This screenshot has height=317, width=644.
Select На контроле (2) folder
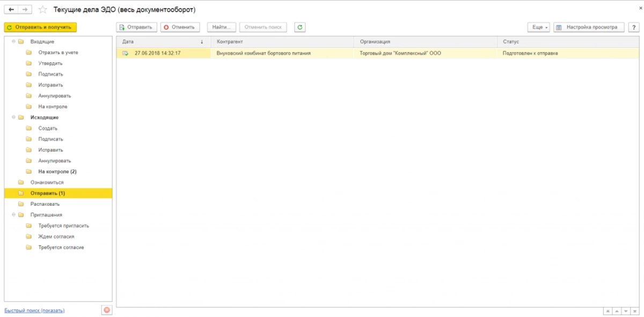[x=58, y=172]
